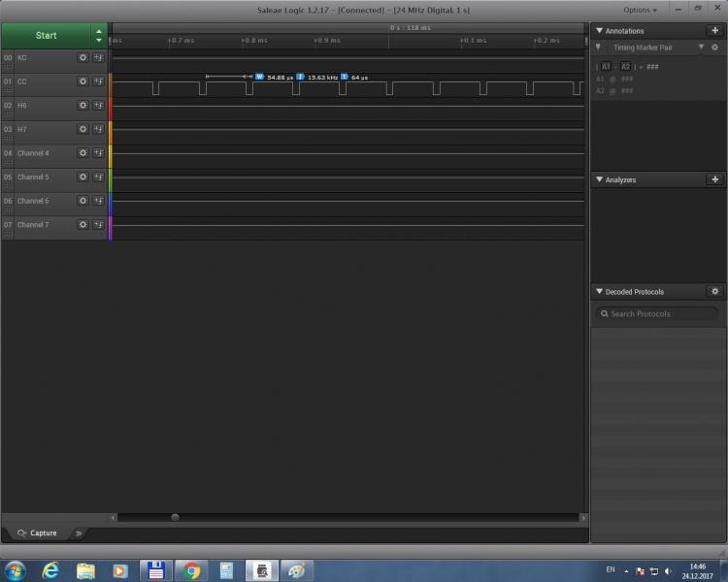Open trigger settings for channel CC
Screen dimensions: 728x582
pos(98,81)
